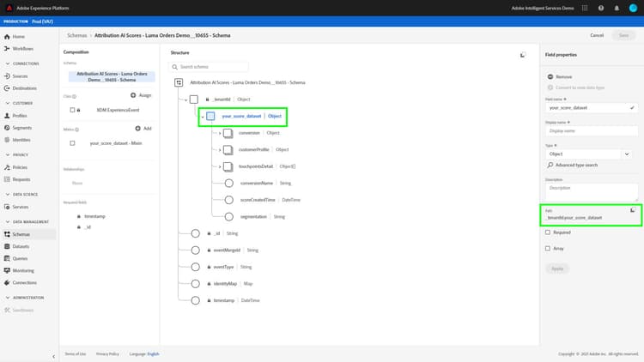Click Add mixin button
This screenshot has width=644, height=362.
point(143,129)
